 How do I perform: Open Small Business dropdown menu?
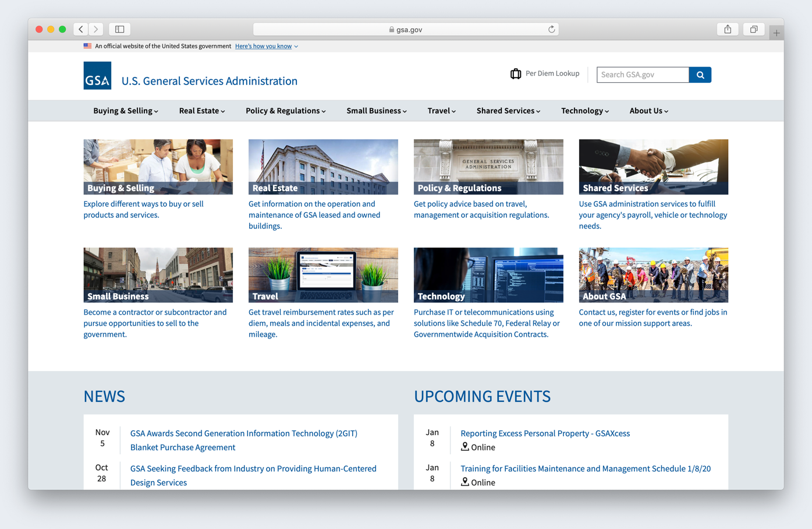tap(377, 111)
